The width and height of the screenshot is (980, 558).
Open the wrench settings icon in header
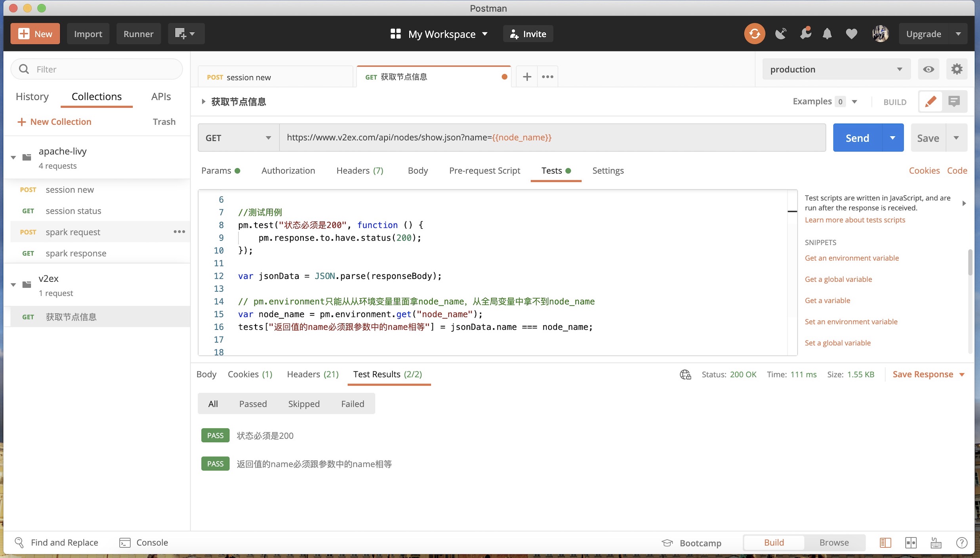pos(805,33)
